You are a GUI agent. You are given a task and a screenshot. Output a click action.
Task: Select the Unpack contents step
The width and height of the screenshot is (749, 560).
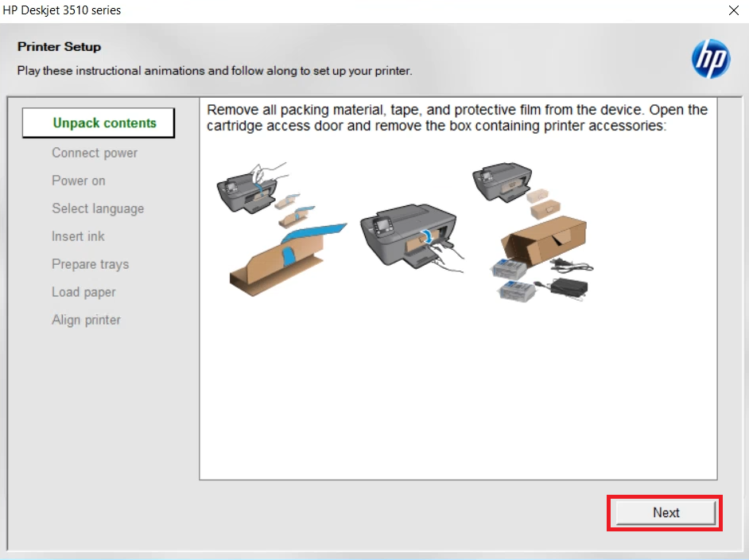(99, 122)
